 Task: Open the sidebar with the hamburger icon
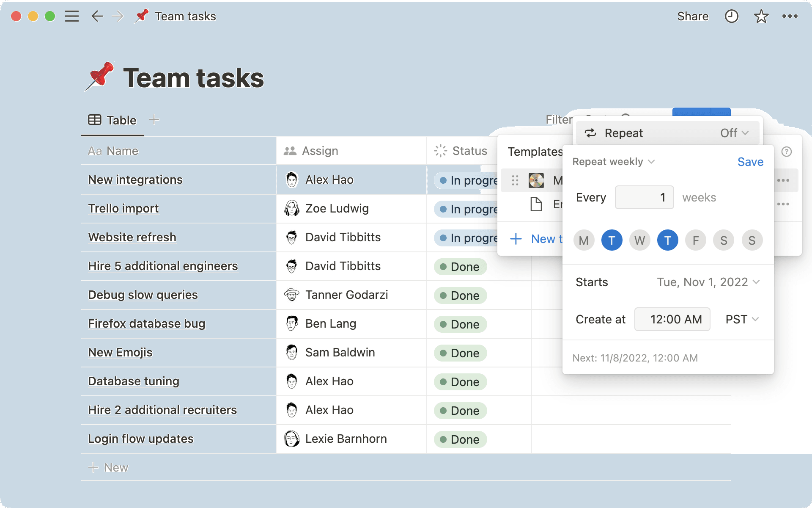pos(72,16)
